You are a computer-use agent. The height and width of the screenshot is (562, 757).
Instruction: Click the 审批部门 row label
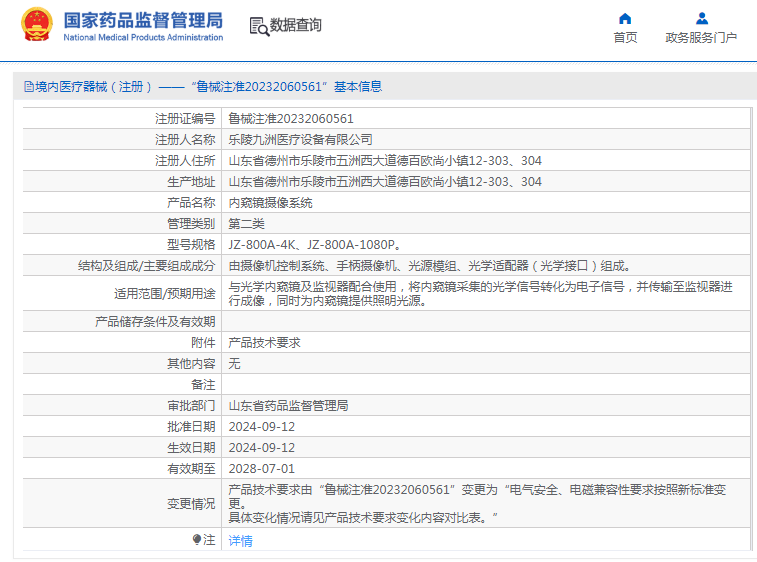[x=191, y=406]
